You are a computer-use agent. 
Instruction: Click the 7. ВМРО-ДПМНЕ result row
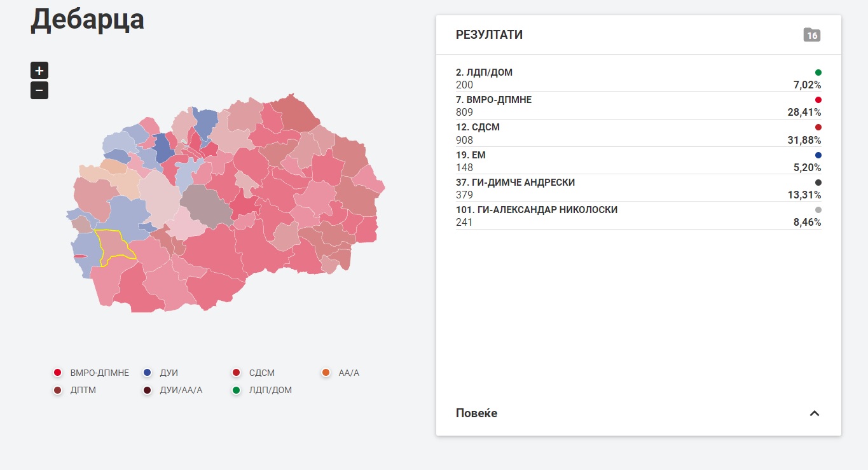click(638, 106)
